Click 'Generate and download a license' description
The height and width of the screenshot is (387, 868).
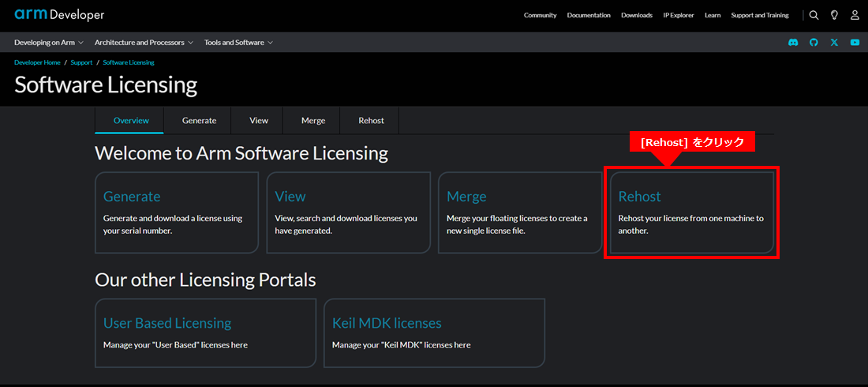[173, 224]
